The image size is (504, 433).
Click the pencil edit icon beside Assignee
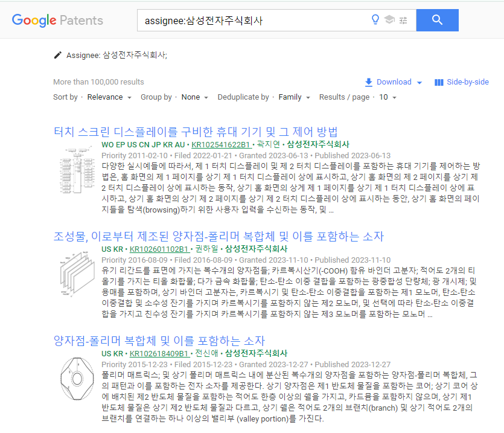57,55
